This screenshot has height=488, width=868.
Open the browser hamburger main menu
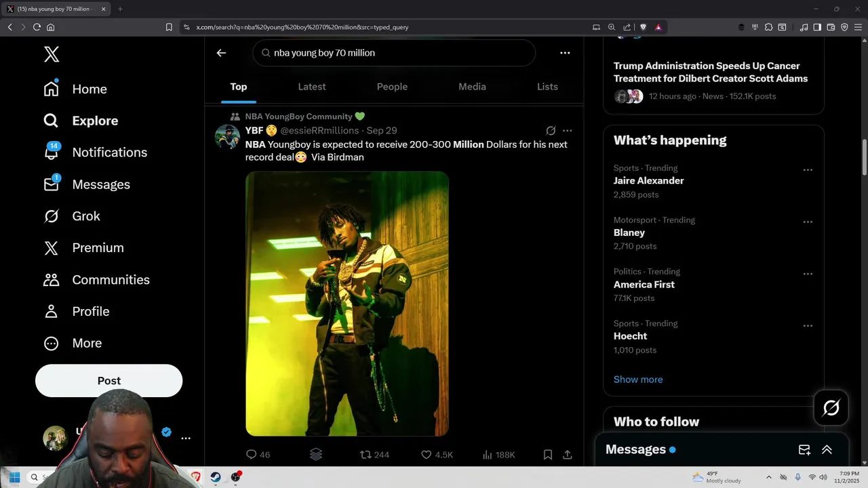click(857, 27)
